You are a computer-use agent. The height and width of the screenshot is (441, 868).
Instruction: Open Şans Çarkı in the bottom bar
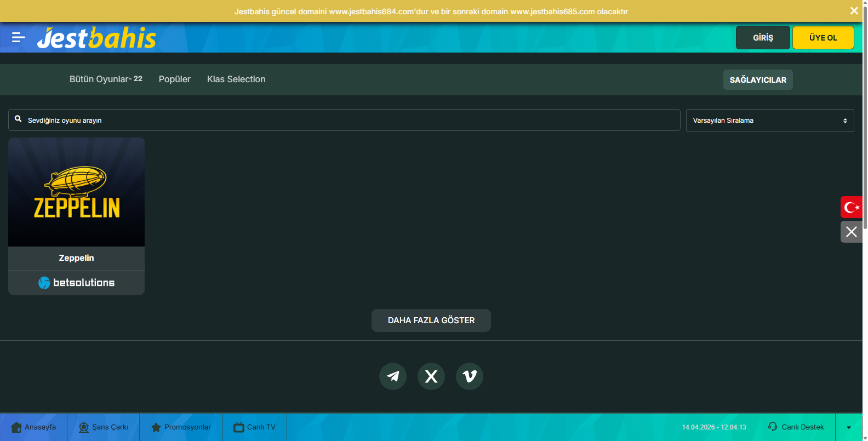(104, 427)
